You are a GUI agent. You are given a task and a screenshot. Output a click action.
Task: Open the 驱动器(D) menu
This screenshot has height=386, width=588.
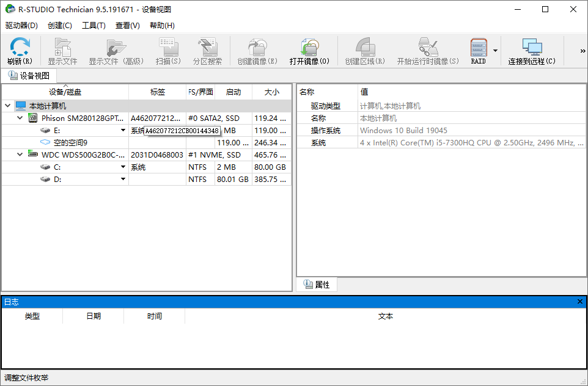(21, 26)
